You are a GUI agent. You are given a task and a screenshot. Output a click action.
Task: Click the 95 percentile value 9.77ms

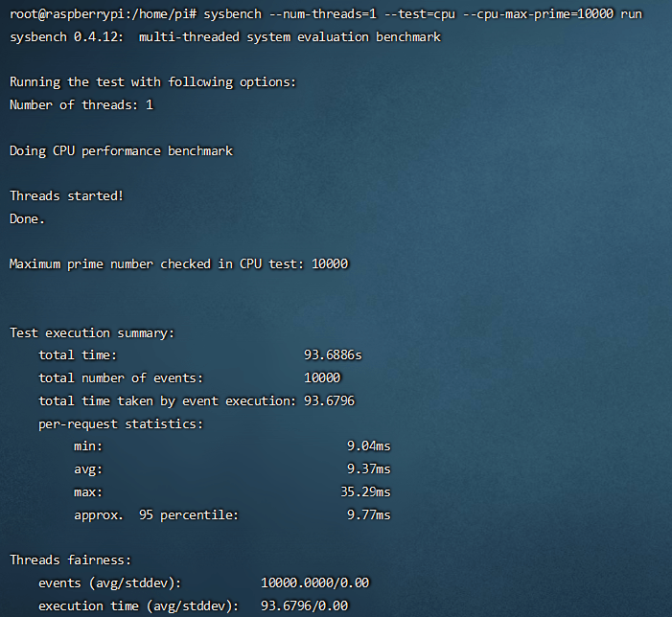[x=368, y=514]
